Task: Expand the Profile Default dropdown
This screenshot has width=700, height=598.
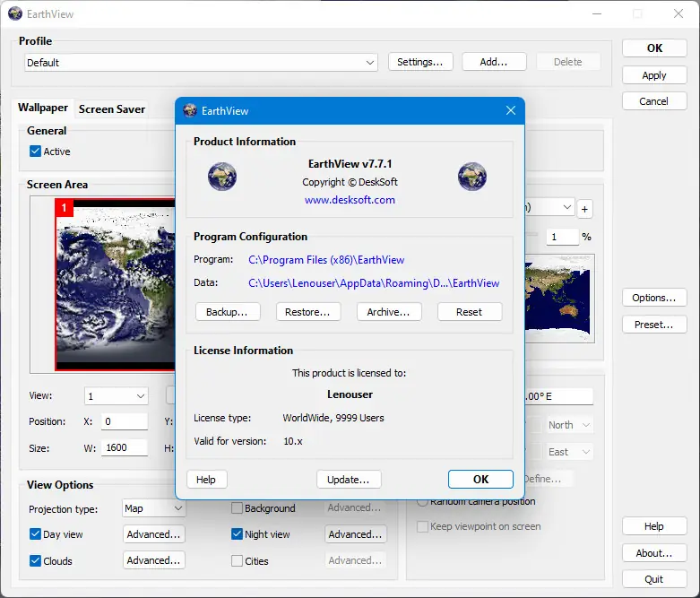Action: [x=370, y=63]
